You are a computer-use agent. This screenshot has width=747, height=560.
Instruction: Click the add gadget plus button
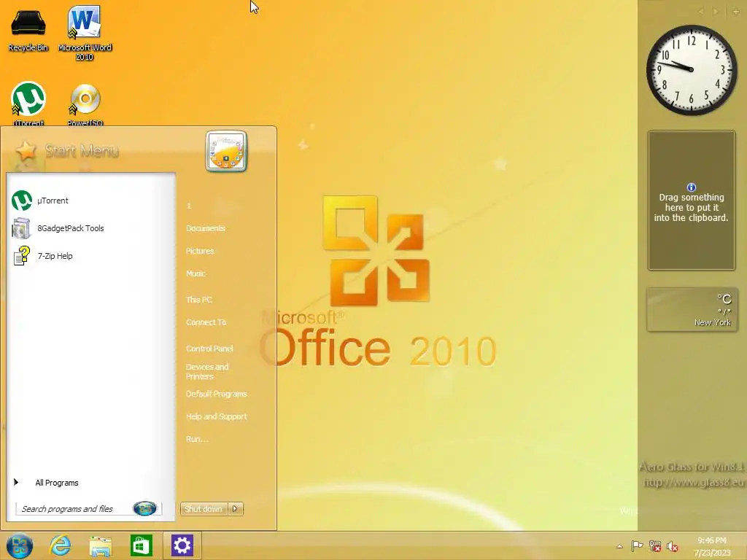point(735,12)
